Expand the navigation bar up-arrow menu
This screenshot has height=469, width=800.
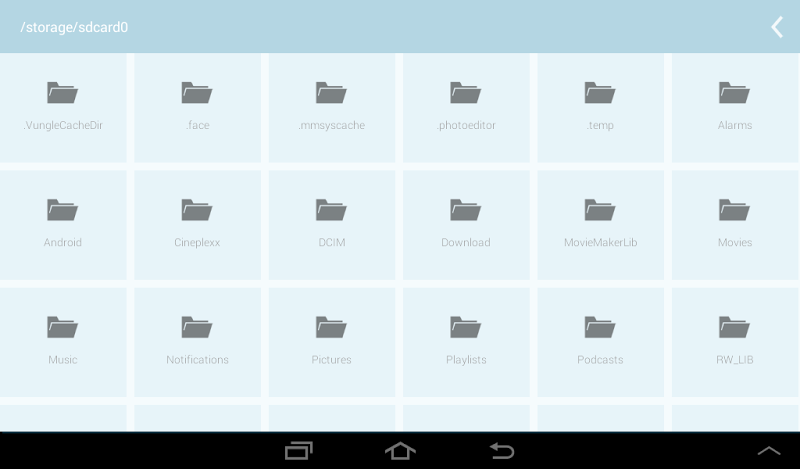(769, 451)
